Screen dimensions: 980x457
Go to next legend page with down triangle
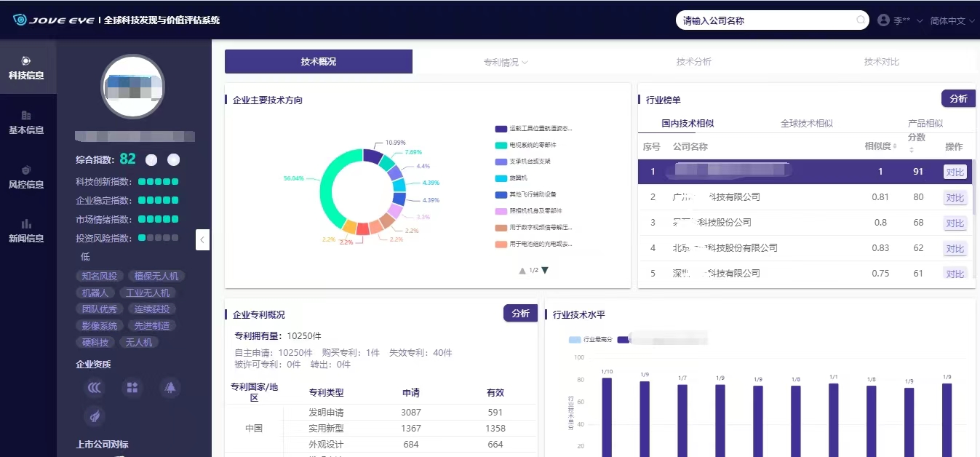click(545, 270)
